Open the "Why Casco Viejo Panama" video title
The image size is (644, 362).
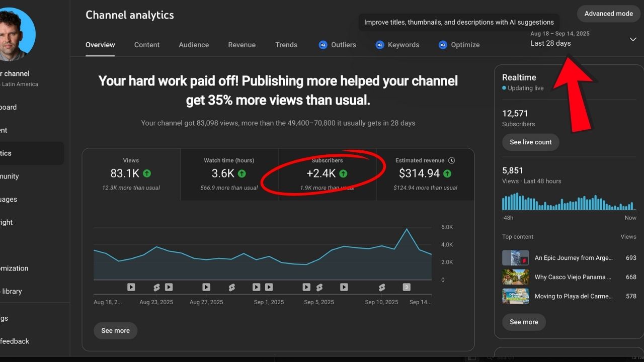573,277
